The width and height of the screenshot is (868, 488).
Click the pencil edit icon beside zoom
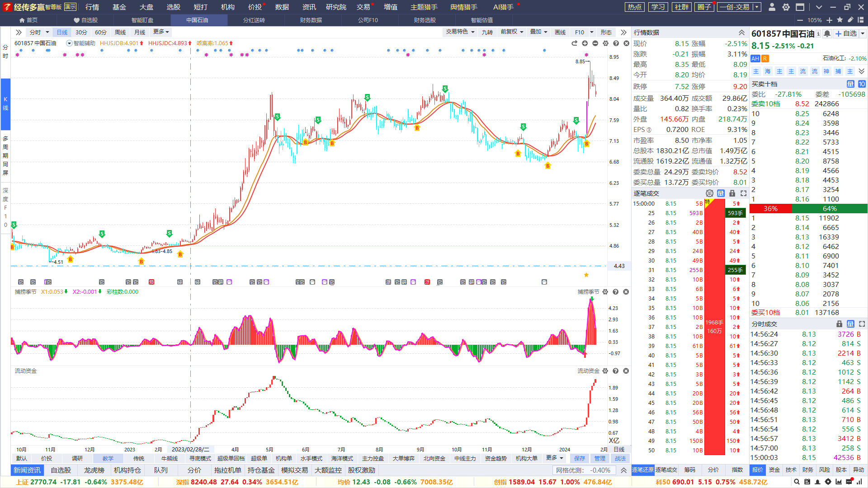[x=850, y=20]
